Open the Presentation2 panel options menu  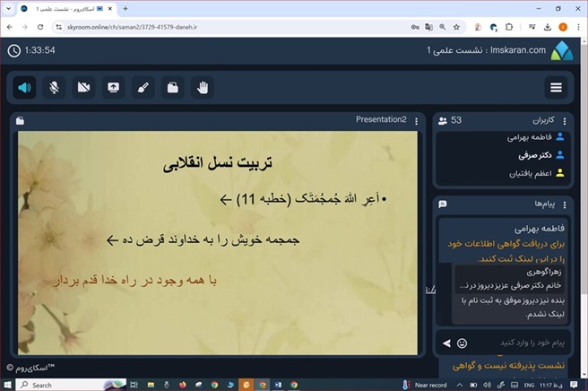click(x=416, y=121)
